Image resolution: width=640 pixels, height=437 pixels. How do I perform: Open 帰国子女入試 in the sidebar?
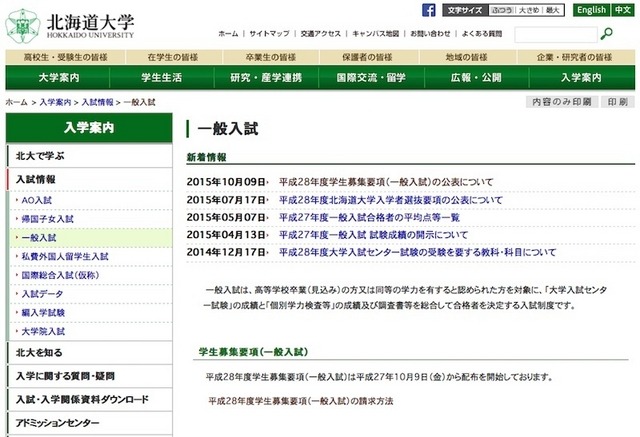tap(47, 219)
